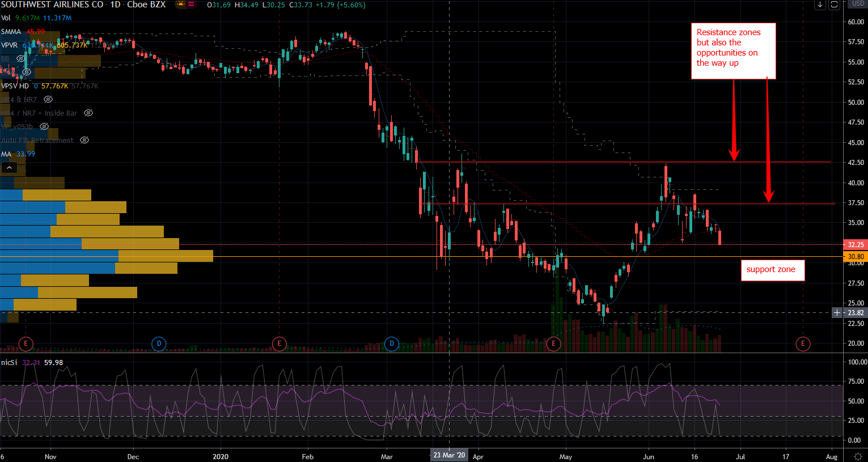Click the SMMA value 45.99

36,32
